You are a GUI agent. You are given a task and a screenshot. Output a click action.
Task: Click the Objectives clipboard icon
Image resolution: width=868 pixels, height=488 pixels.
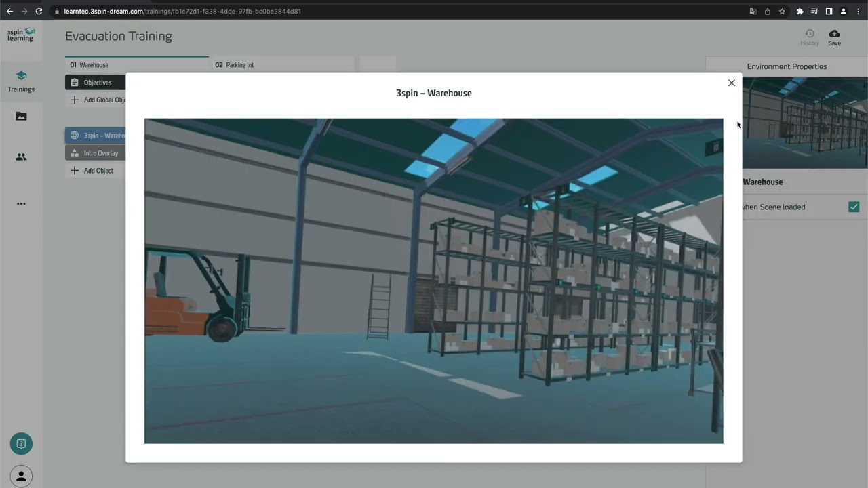[x=75, y=83]
